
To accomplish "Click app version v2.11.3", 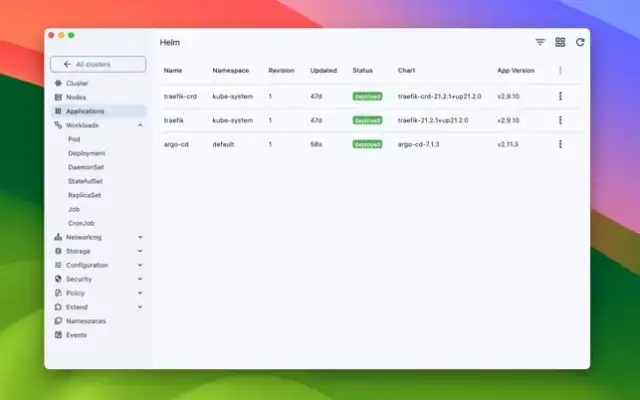I will (507, 144).
